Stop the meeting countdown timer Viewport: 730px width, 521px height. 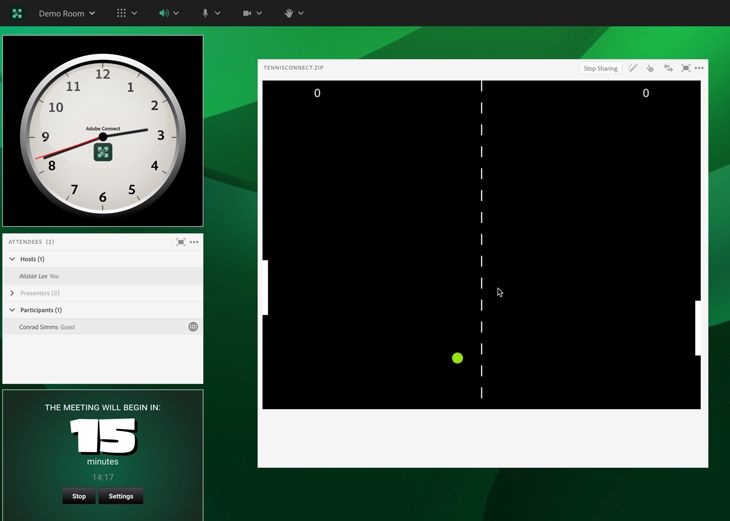coord(79,496)
